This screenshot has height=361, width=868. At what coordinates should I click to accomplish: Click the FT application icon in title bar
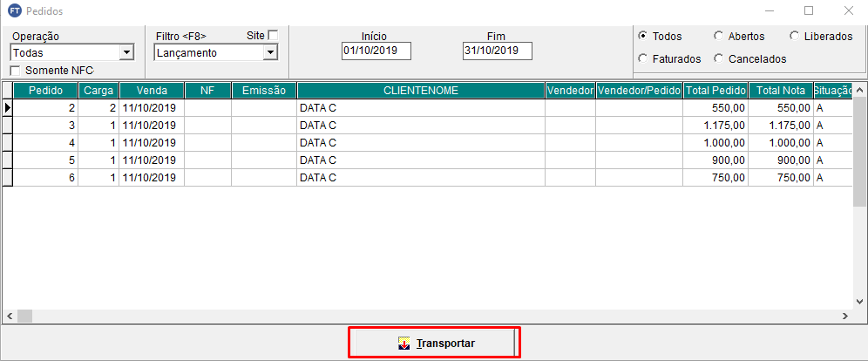(14, 11)
